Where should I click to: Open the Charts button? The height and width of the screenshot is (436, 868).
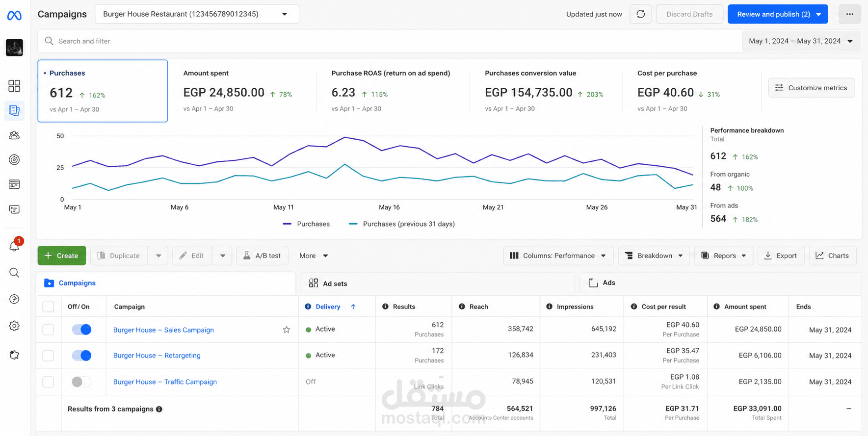tap(833, 256)
